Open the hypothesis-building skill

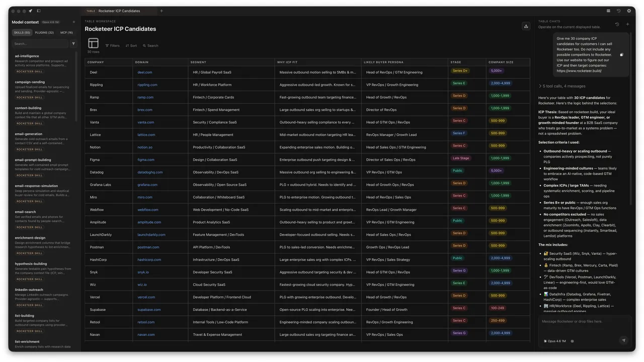coord(43,271)
